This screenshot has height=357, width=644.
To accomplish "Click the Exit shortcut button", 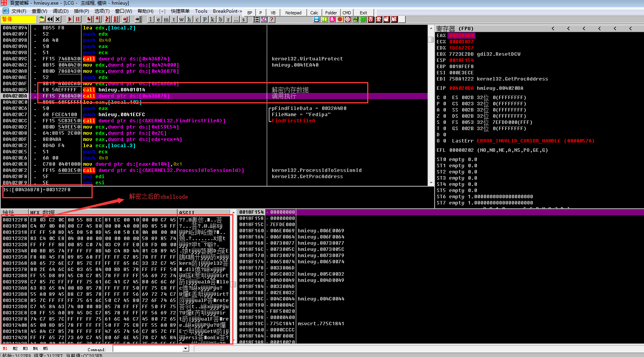I will tap(363, 13).
